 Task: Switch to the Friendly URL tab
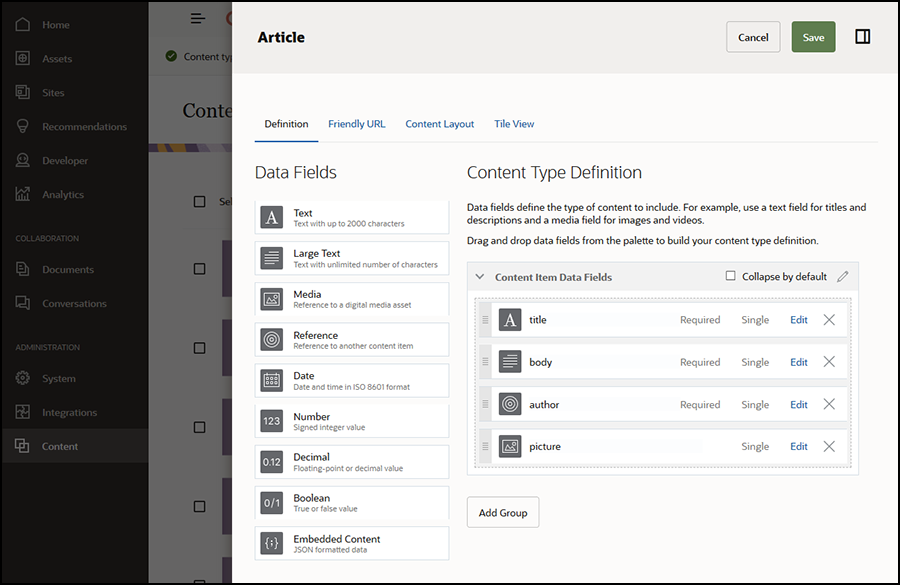(x=356, y=124)
